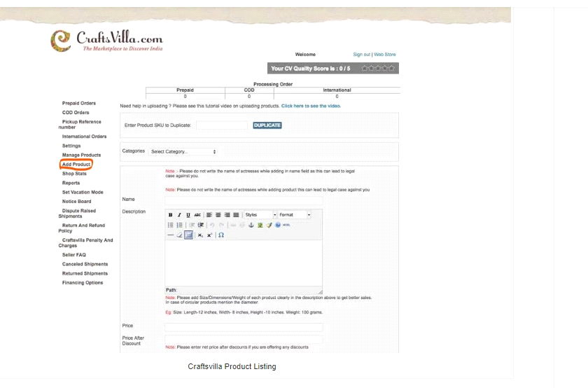Open Craftsvilla Penalty And Charges

pos(85,243)
